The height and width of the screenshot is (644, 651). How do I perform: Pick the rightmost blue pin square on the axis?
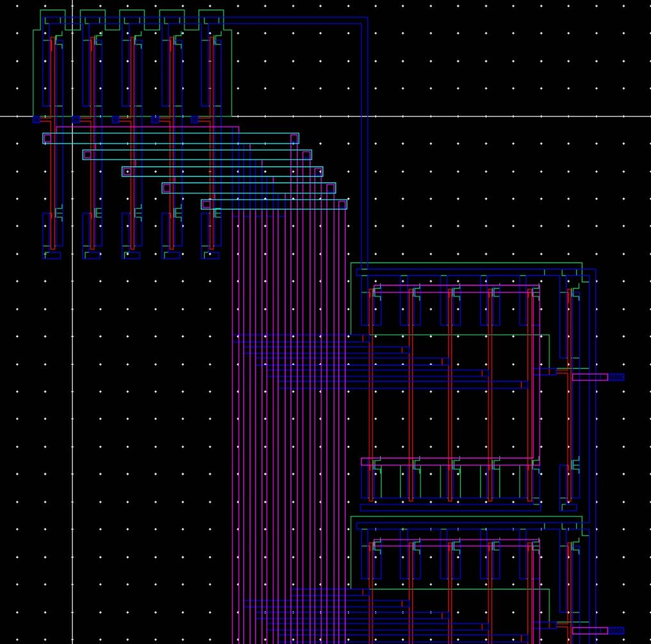click(x=195, y=120)
